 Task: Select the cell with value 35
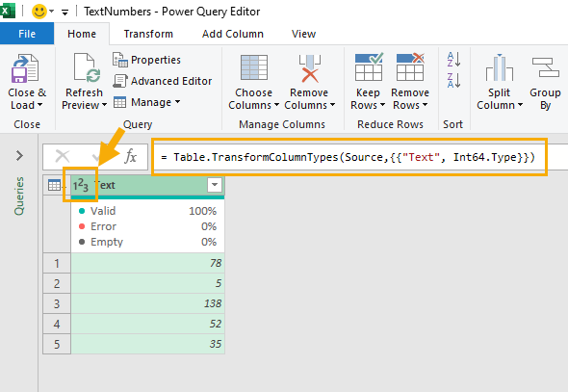148,344
